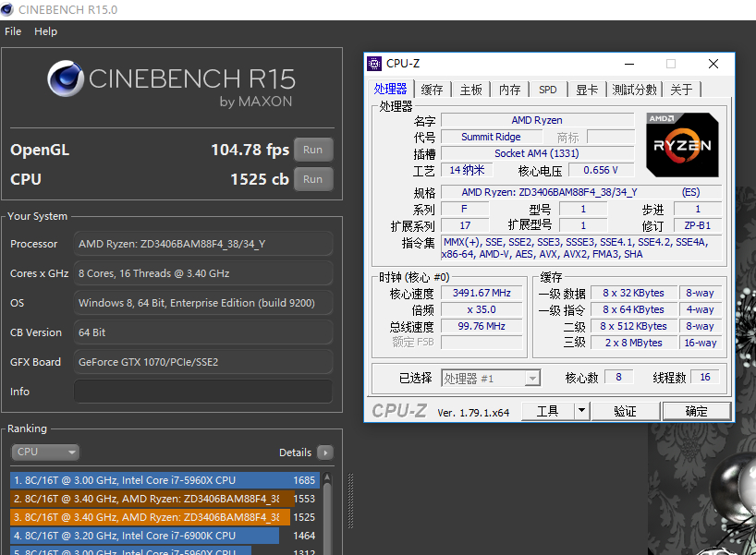Minimize the CPU-Z window
Viewport: 756px width, 555px height.
pyautogui.click(x=628, y=64)
